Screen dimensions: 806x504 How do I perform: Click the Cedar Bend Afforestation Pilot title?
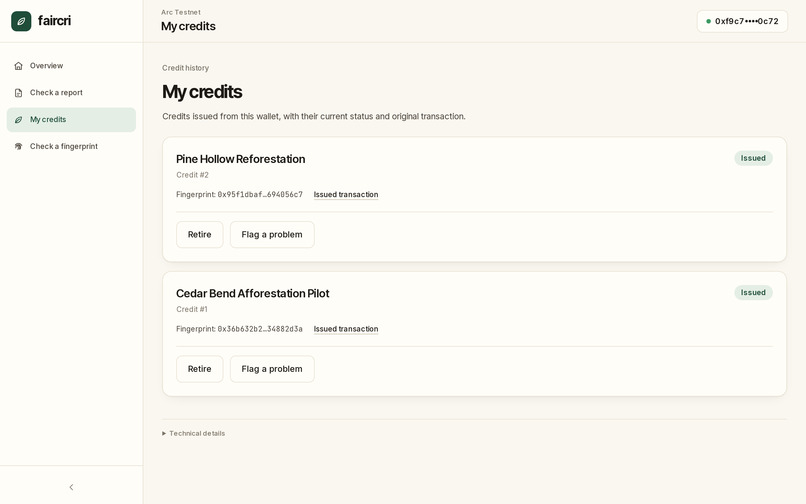tap(252, 293)
